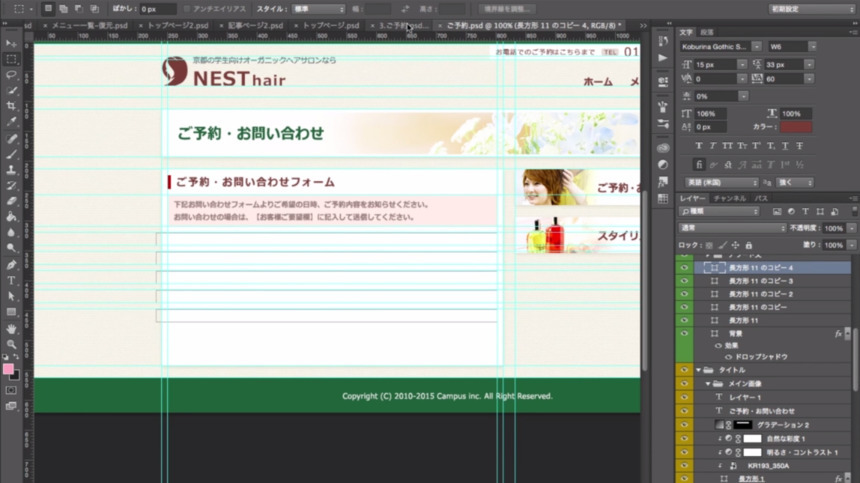Click the New Selection mode button
Image resolution: width=860 pixels, height=483 pixels.
(x=48, y=9)
